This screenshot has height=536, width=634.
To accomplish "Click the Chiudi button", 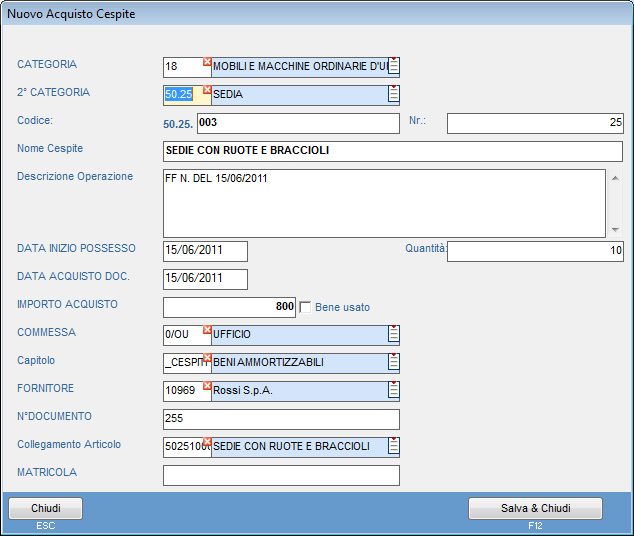I will 46,508.
